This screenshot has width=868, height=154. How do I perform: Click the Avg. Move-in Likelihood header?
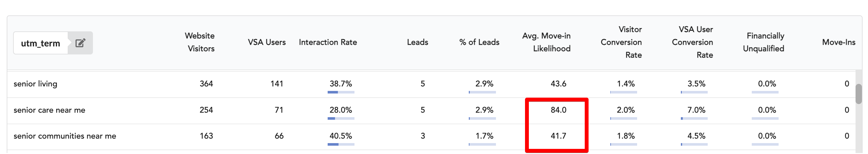coord(546,42)
